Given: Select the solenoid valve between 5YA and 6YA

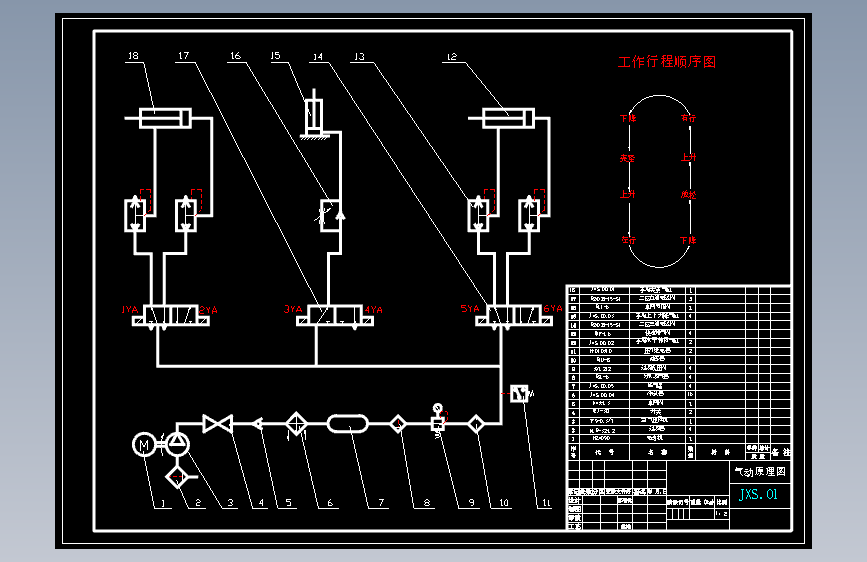Looking at the screenshot, I should pos(514,315).
